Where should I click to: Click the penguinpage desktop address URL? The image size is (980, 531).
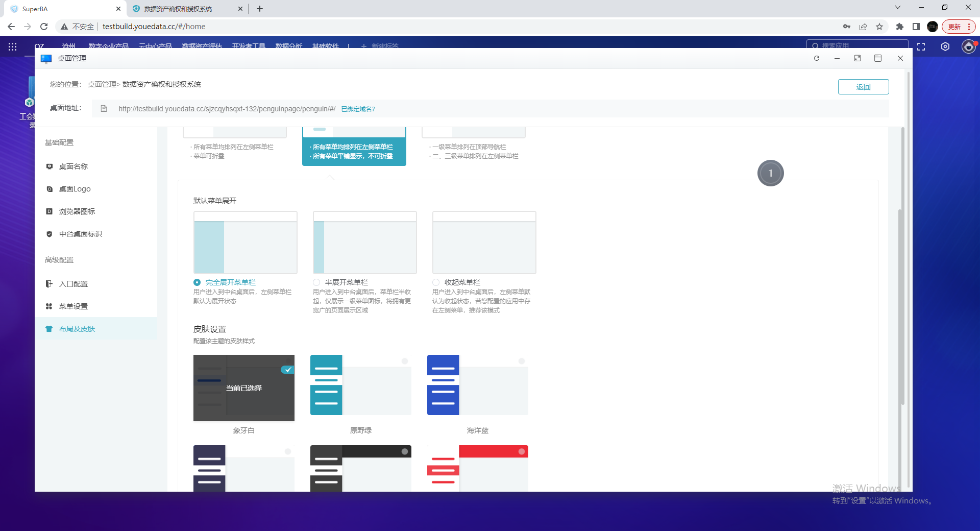tap(227, 109)
